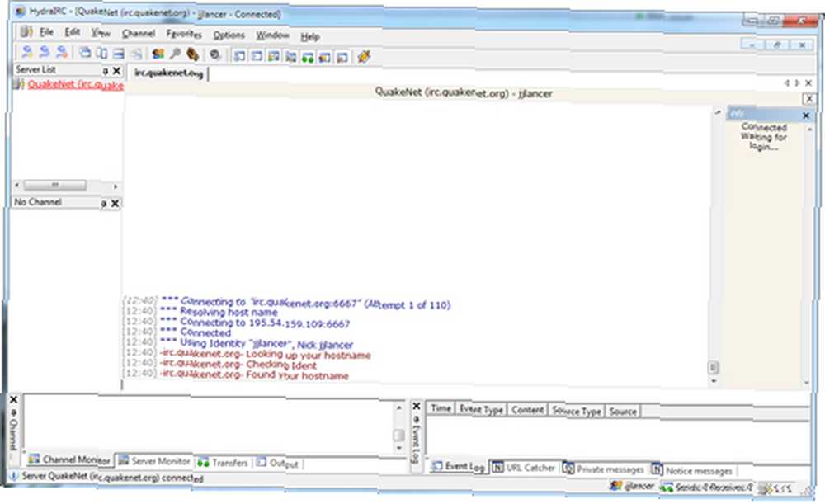
Task: Click the gray magnifier toolbar icon
Action: 175,54
